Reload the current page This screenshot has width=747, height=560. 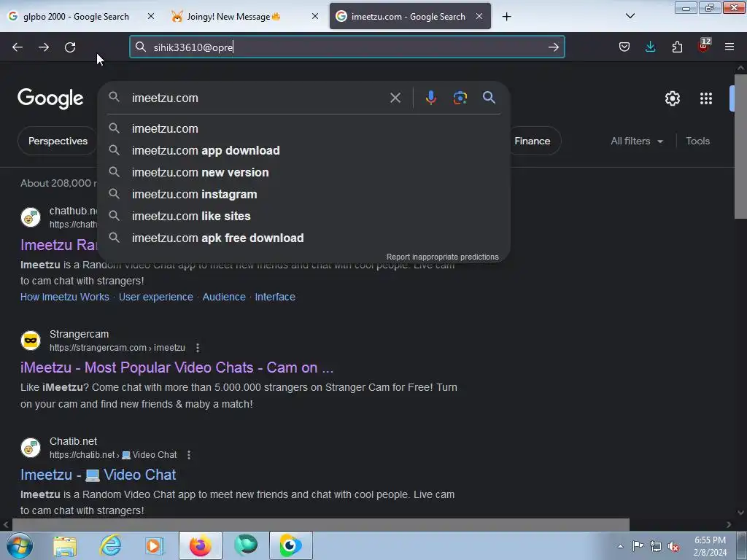[70, 47]
